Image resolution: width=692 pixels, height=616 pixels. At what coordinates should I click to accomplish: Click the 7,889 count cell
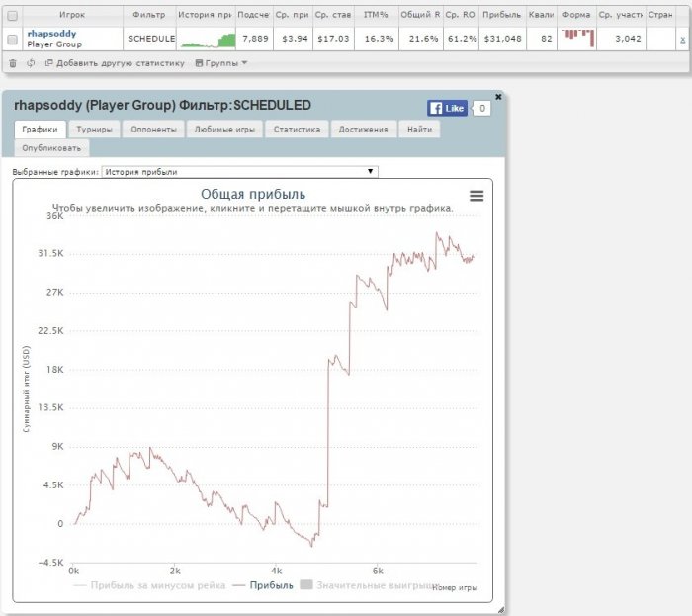point(255,39)
